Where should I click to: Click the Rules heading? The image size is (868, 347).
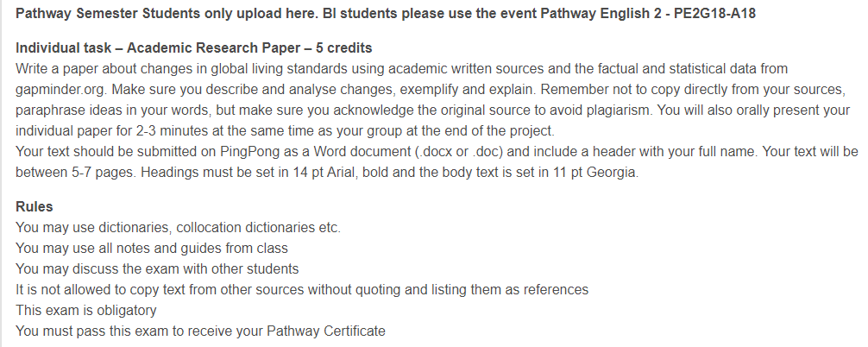click(x=35, y=207)
